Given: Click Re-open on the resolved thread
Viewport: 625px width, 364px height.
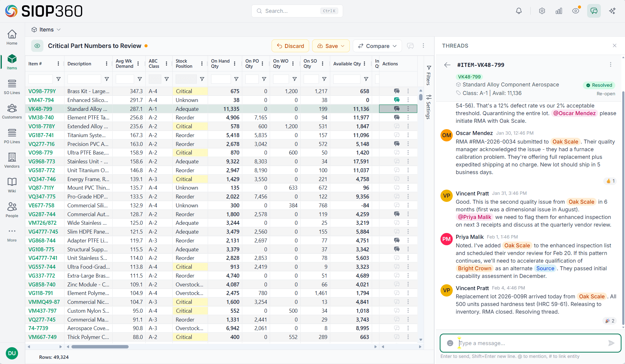Looking at the screenshot, I should click(x=605, y=94).
